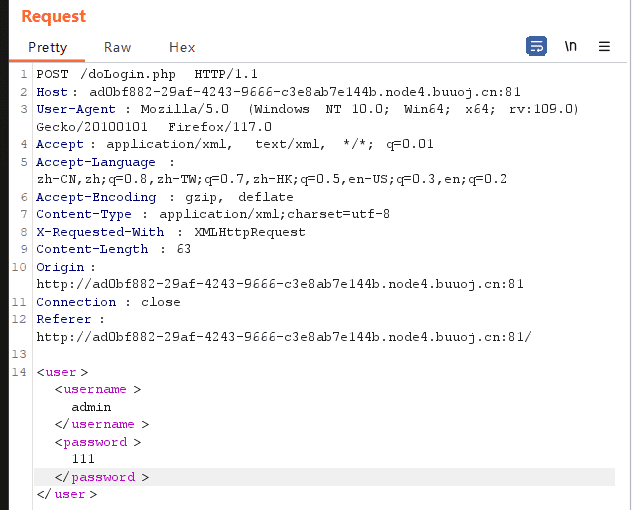Viewport: 639px width, 510px height.
Task: Click the Origin URL value
Action: coord(280,284)
